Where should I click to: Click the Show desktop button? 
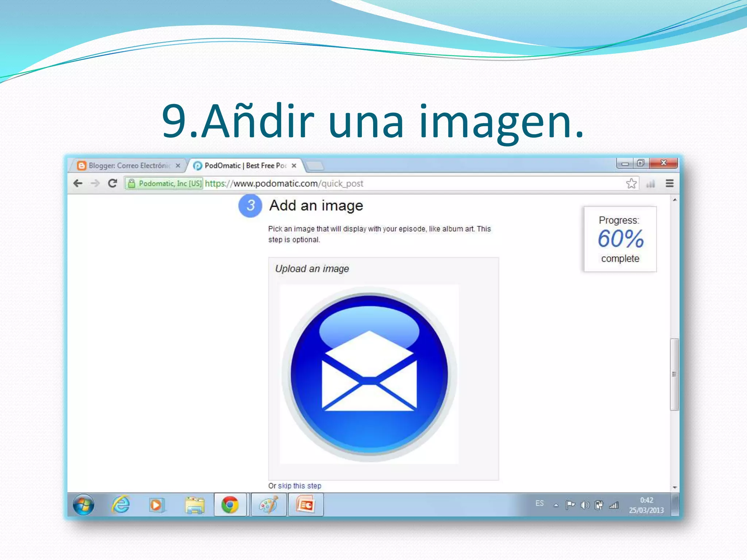(675, 505)
